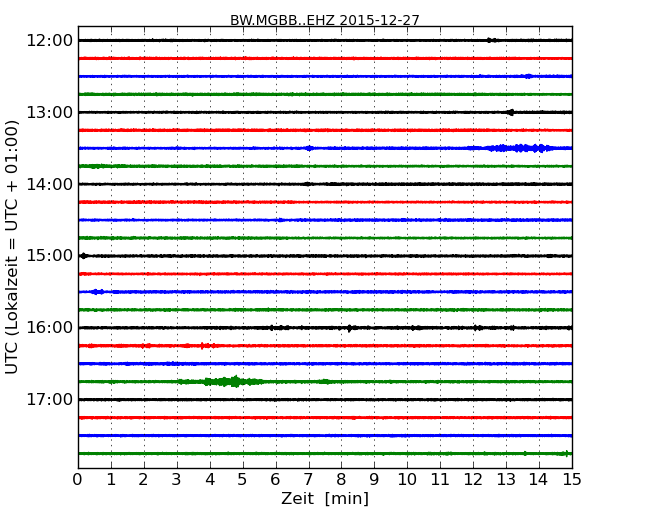Click the green blip at end of bottom trace
650x520 pixels.
click(x=565, y=453)
